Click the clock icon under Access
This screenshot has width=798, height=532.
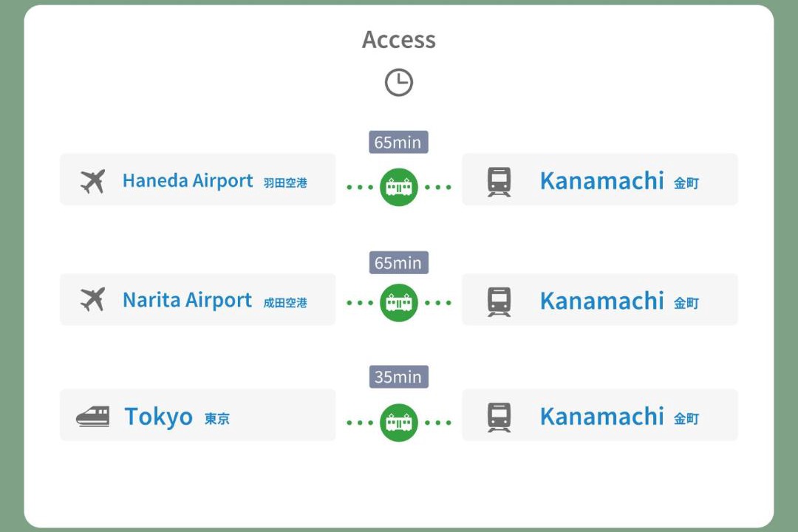point(399,82)
